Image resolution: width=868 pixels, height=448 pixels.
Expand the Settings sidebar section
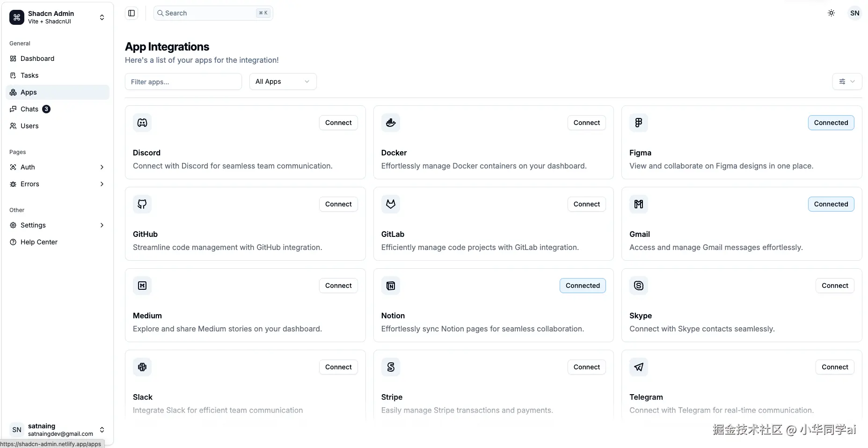(x=57, y=225)
